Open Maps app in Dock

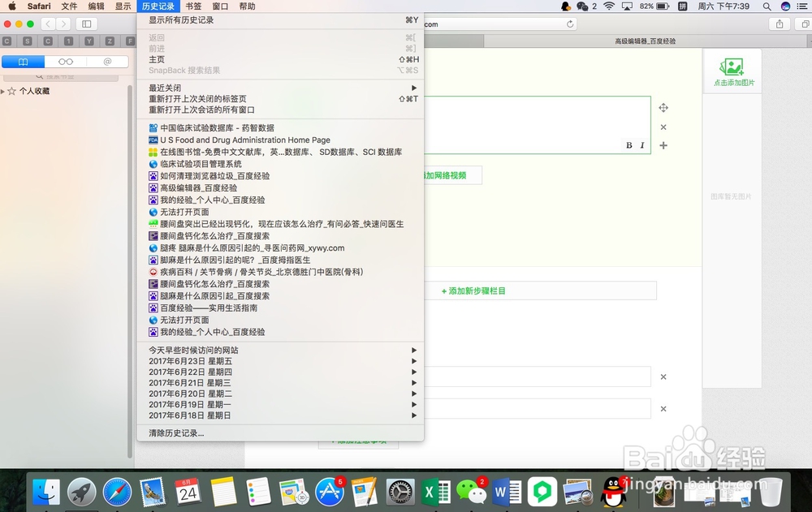tap(294, 492)
